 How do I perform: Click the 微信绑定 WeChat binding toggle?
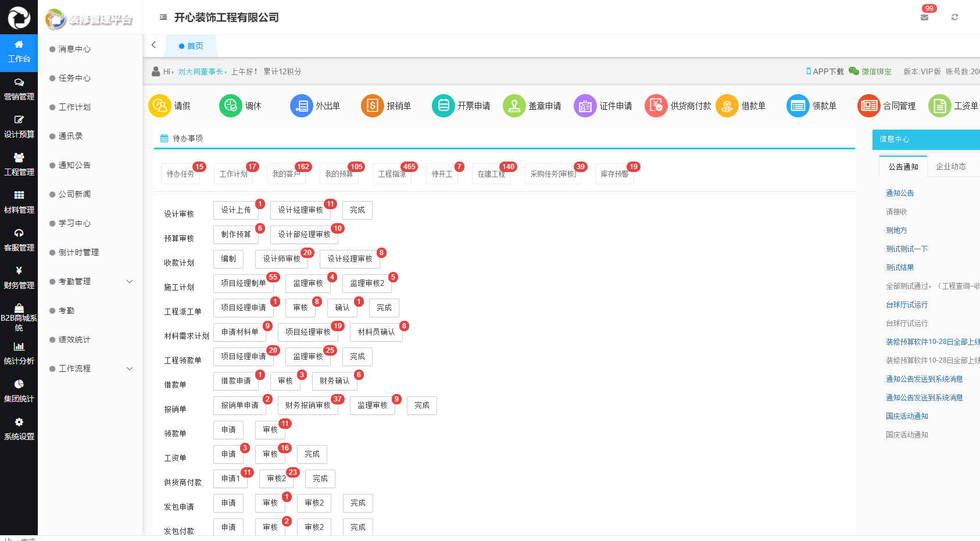[x=870, y=71]
